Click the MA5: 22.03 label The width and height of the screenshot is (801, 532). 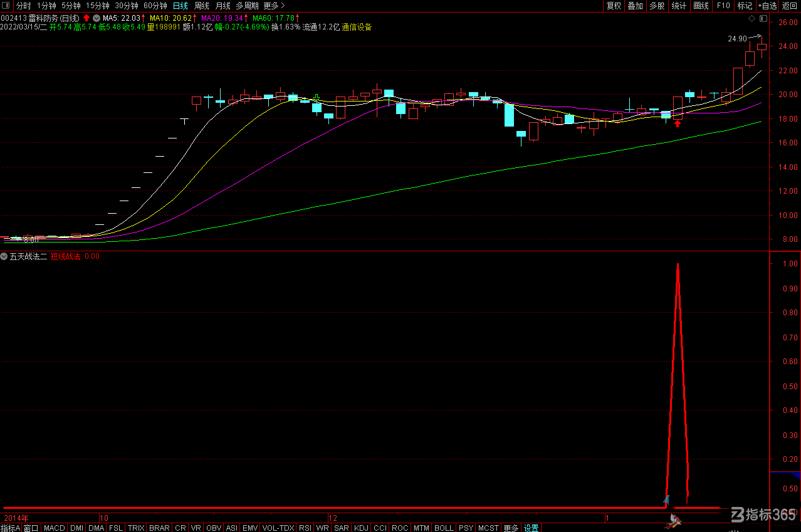tap(121, 18)
